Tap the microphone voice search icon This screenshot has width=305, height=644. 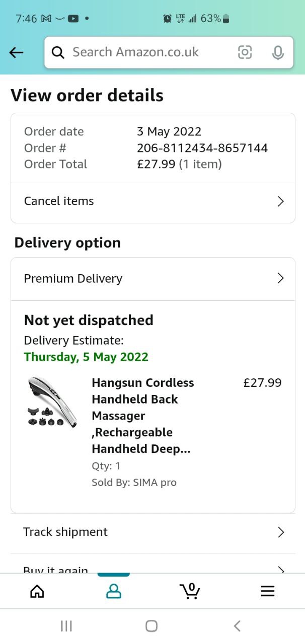pos(277,52)
